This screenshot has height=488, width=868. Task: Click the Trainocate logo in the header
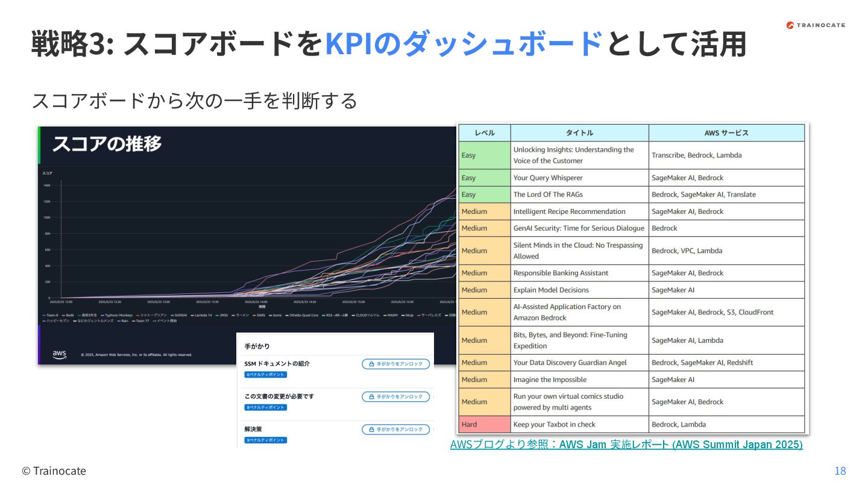pos(816,25)
